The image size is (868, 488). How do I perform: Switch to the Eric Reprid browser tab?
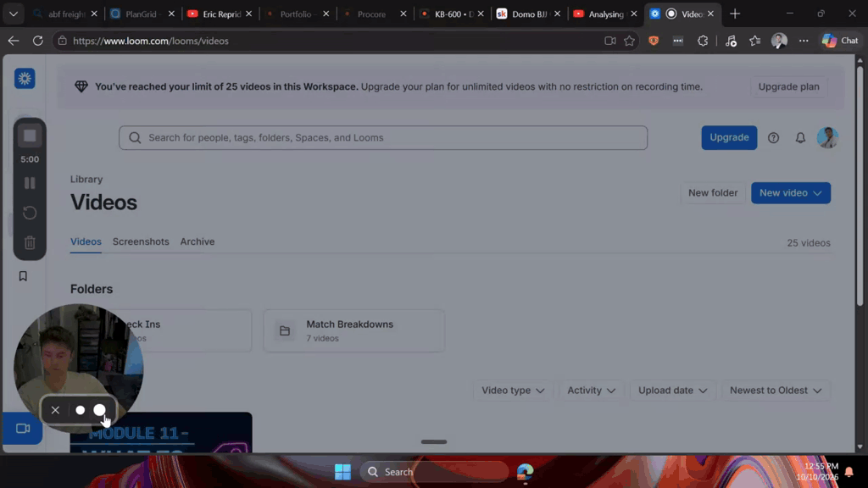(220, 14)
